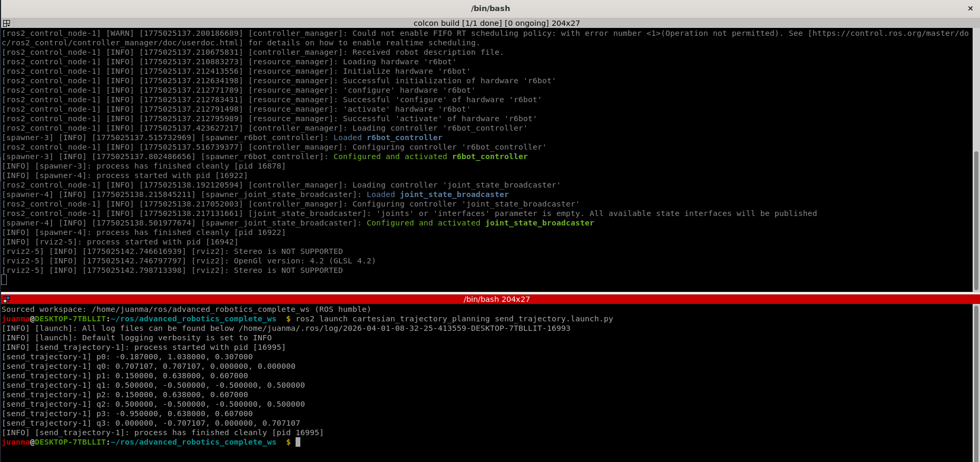Click the divider between the two terminal panes
Image resolution: width=980 pixels, height=462 pixels.
[x=490, y=292]
